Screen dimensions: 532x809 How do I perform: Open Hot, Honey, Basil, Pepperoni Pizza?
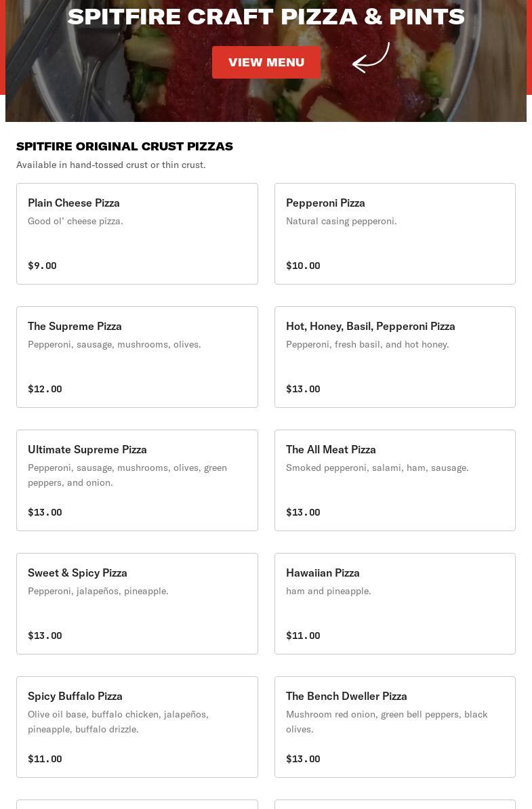coord(394,357)
